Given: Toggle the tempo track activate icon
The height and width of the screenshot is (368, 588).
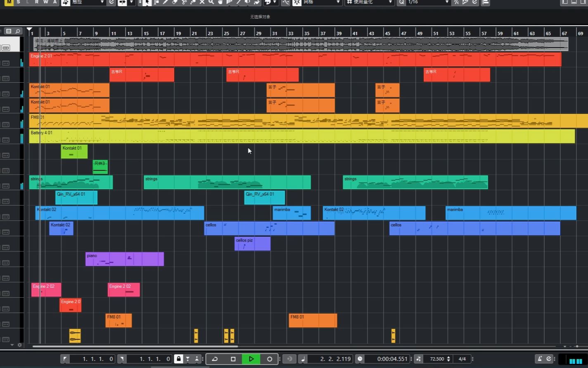Looking at the screenshot, I should tap(418, 359).
